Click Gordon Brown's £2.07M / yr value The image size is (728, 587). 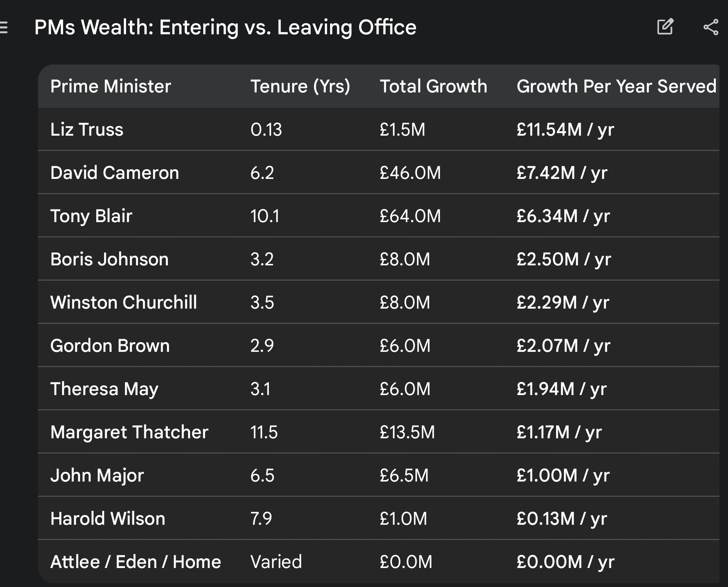(x=563, y=346)
